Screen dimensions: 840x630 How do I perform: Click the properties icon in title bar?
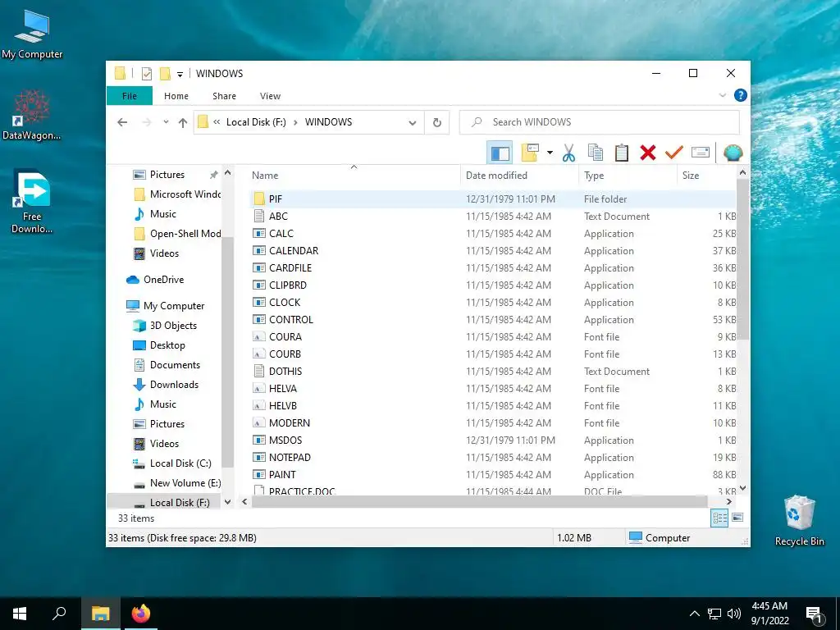147,73
